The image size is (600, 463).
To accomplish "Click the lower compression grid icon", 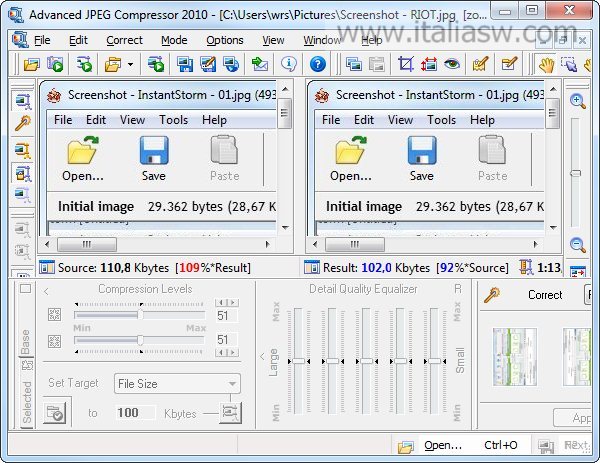I will click(54, 341).
